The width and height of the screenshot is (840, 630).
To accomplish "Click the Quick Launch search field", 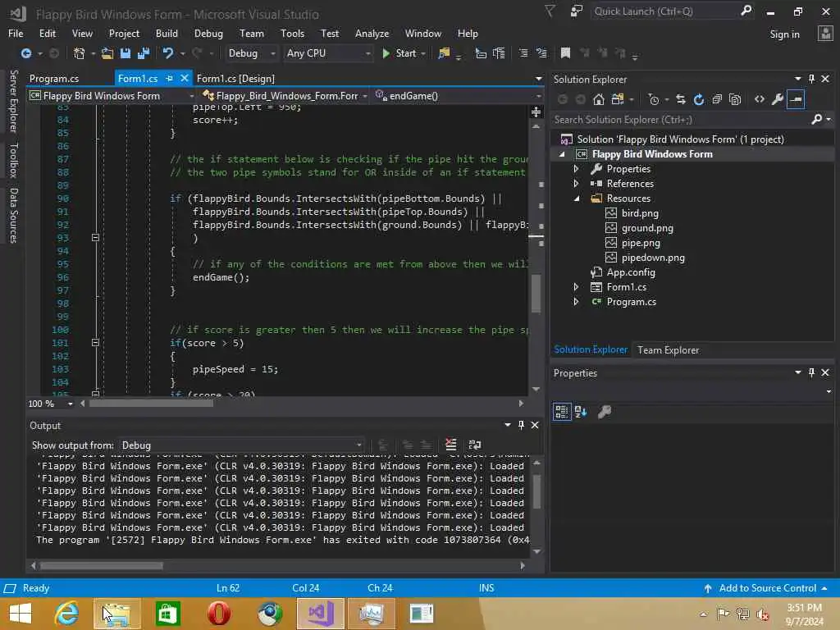I will point(664,11).
